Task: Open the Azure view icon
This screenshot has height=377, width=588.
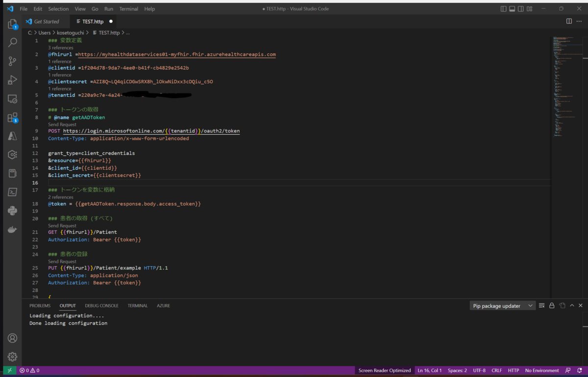Action: coord(13,136)
